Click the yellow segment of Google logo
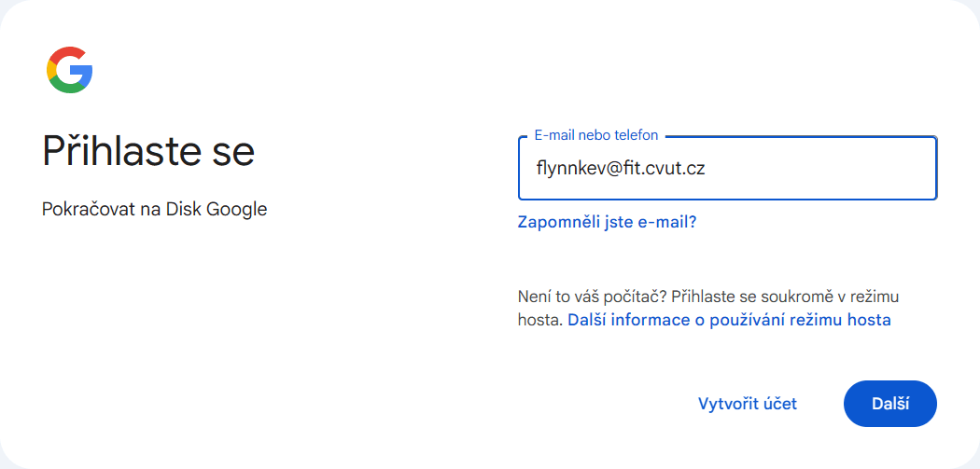This screenshot has height=469, width=980. (50, 69)
